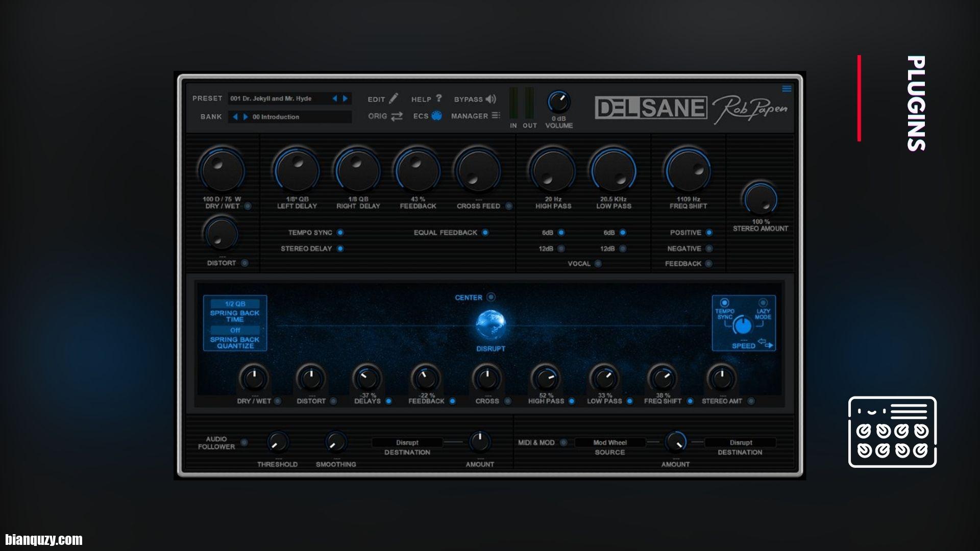The height and width of the screenshot is (551, 980).
Task: Open Spring Back Time dropdown
Action: coord(235,304)
